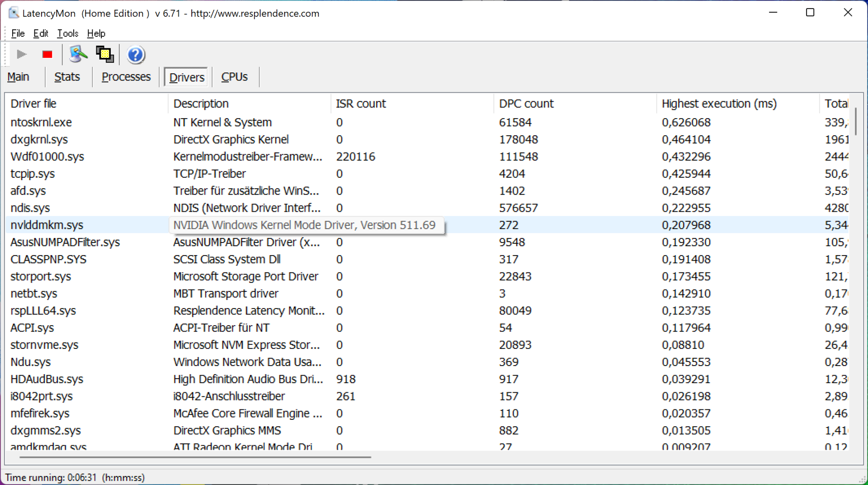The width and height of the screenshot is (868, 485).
Task: Maximize the LatencyMon window
Action: pos(810,13)
